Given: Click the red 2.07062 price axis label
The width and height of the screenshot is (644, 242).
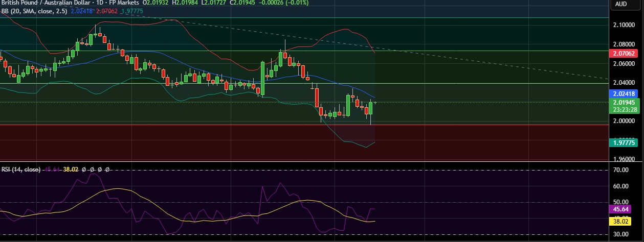Looking at the screenshot, I should click(x=624, y=53).
